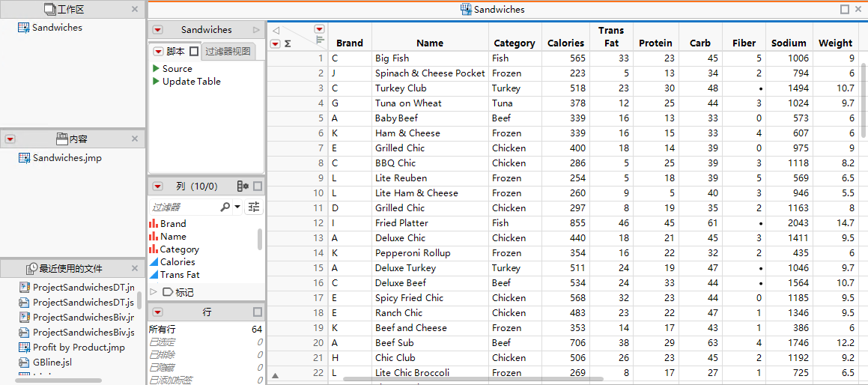Click the ProjectSandwichesBiv.jr file icon
This screenshot has height=385, width=868.
tap(24, 318)
